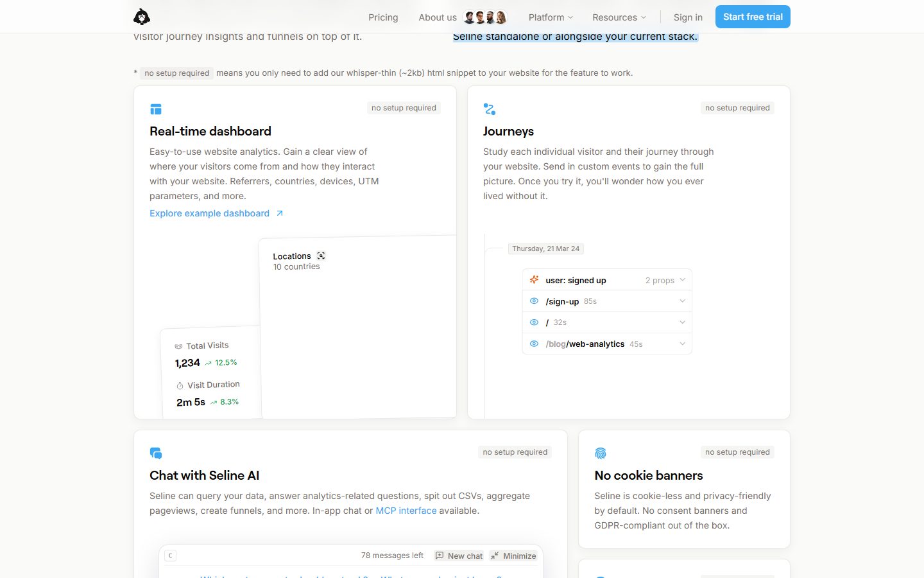Click the 2 props label
The width and height of the screenshot is (924, 578).
(660, 281)
